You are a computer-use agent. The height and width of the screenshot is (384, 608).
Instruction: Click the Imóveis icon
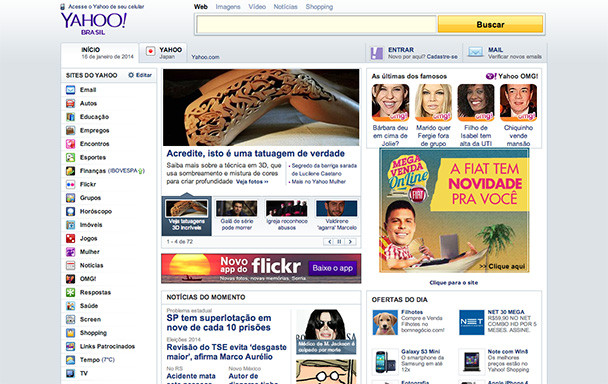click(x=70, y=225)
